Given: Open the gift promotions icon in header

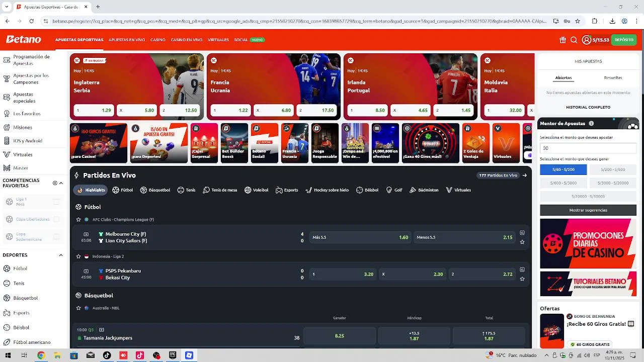Looking at the screenshot, I should pyautogui.click(x=562, y=40).
